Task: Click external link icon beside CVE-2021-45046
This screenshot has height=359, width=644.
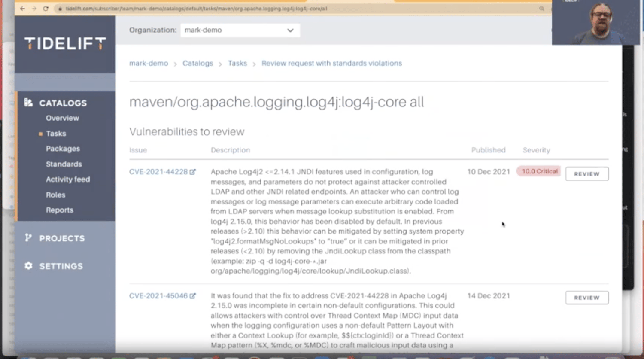Action: [193, 296]
